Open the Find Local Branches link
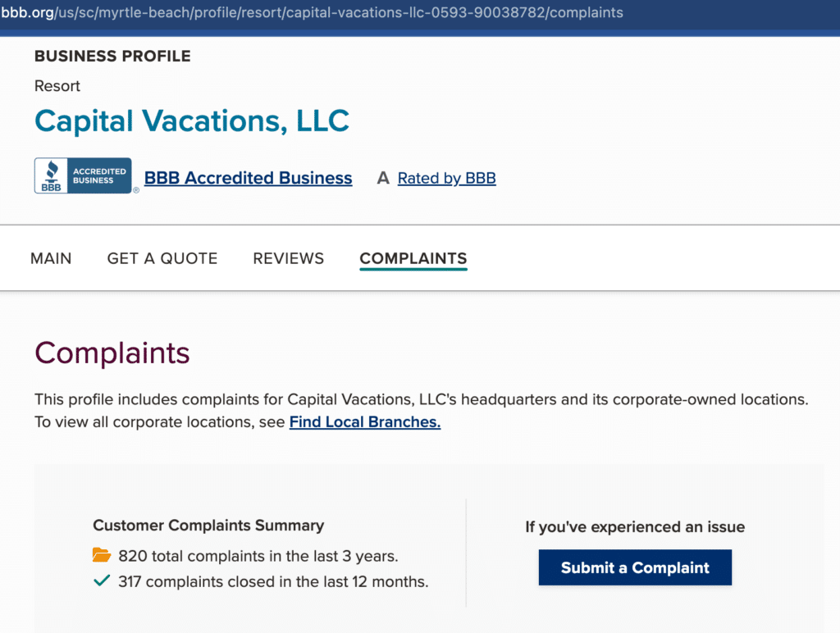Viewport: 840px width, 633px height. pos(364,421)
